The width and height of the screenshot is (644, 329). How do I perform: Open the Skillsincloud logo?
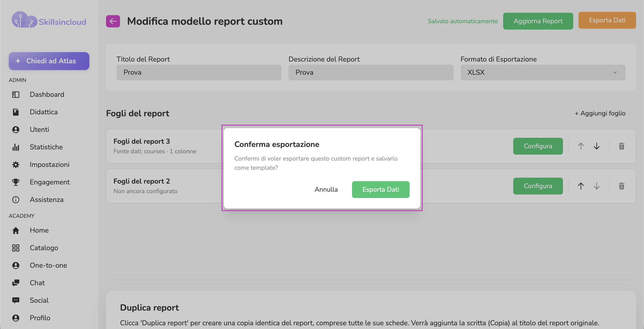tap(49, 20)
